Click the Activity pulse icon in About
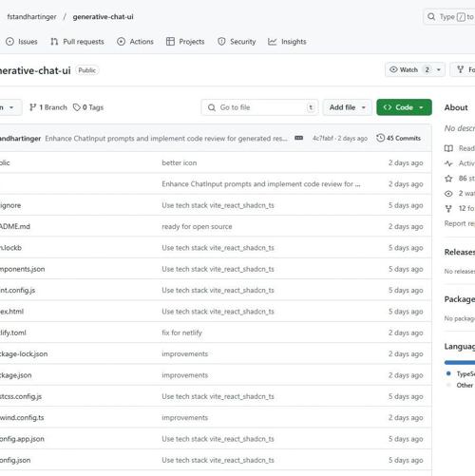Screen dimensions: 475x476 click(448, 163)
